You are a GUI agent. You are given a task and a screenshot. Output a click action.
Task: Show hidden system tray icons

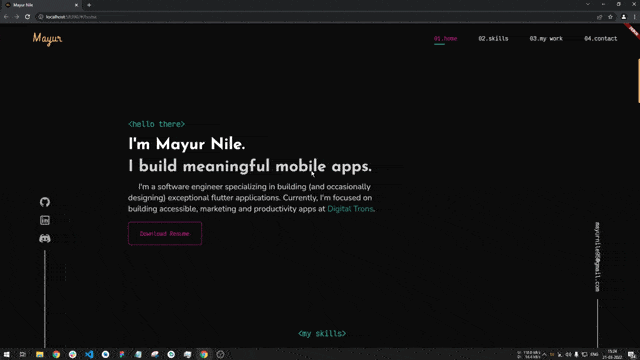click(544, 354)
